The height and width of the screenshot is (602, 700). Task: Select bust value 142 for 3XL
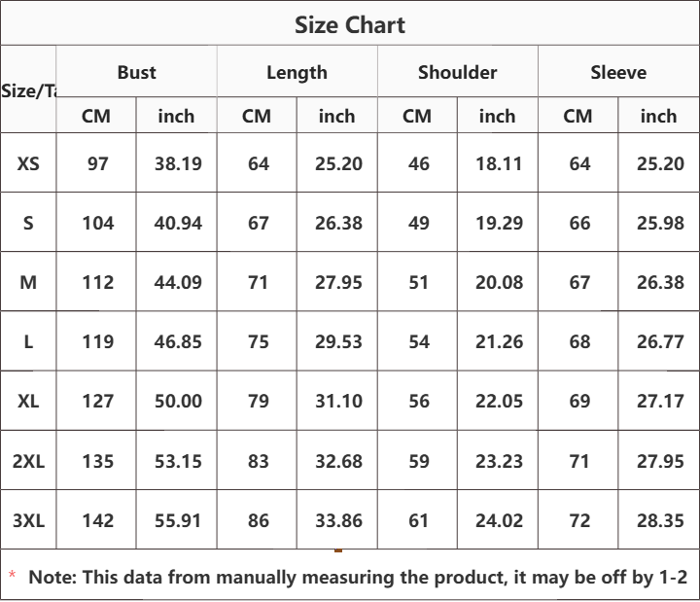(x=98, y=520)
